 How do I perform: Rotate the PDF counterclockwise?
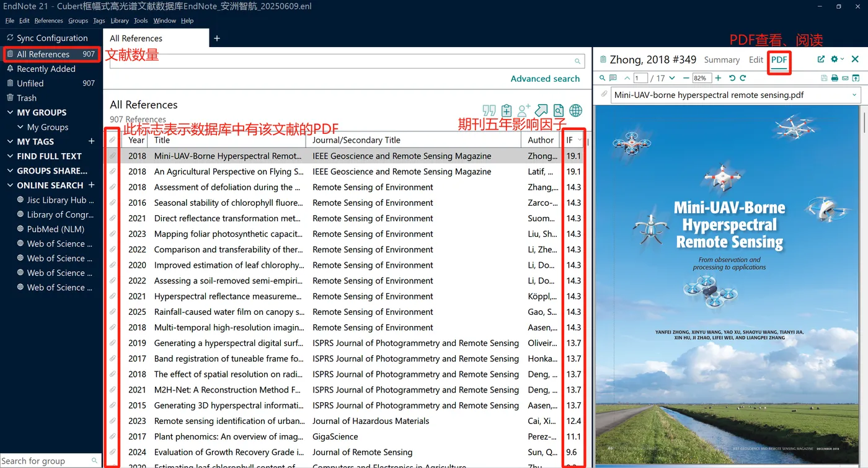pos(732,78)
